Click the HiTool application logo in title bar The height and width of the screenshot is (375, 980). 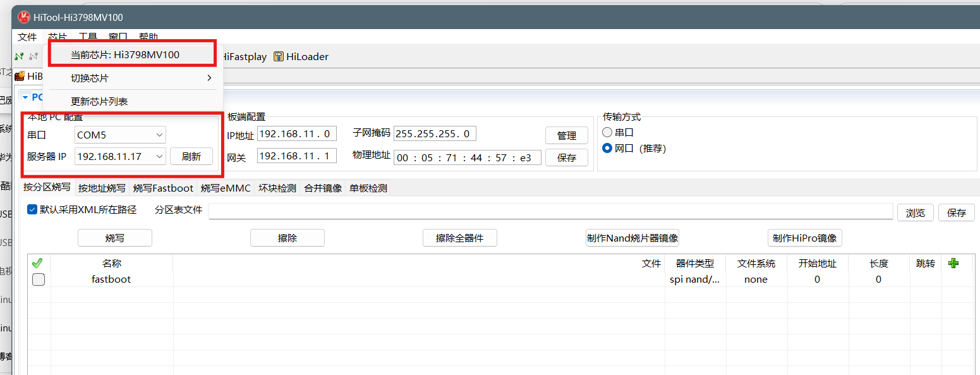point(24,17)
